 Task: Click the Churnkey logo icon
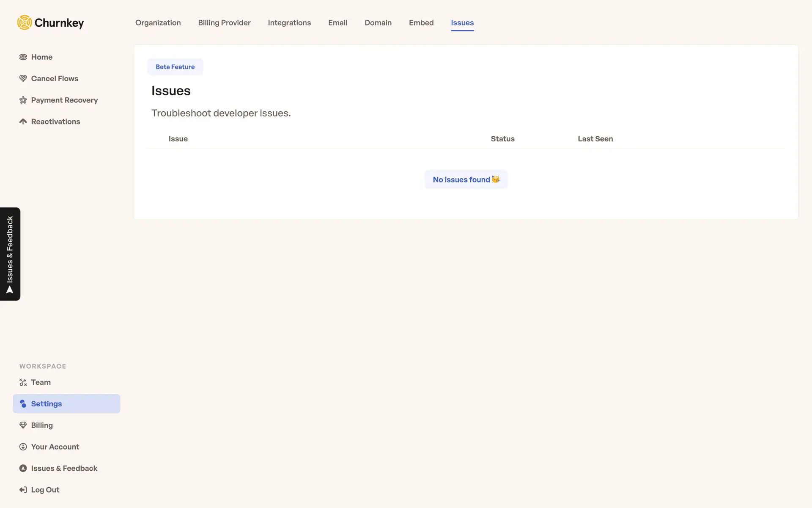[x=25, y=22]
